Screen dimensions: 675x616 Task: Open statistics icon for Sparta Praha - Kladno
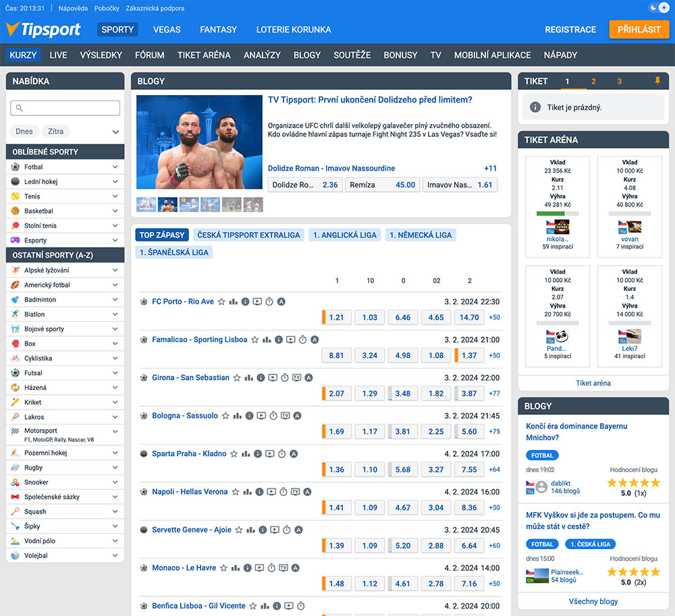point(246,453)
